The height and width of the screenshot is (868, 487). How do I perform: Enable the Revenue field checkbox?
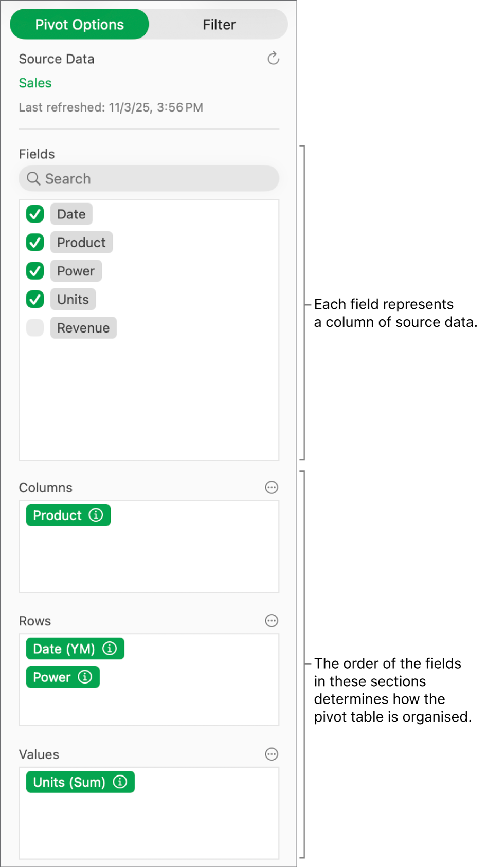pos(34,327)
